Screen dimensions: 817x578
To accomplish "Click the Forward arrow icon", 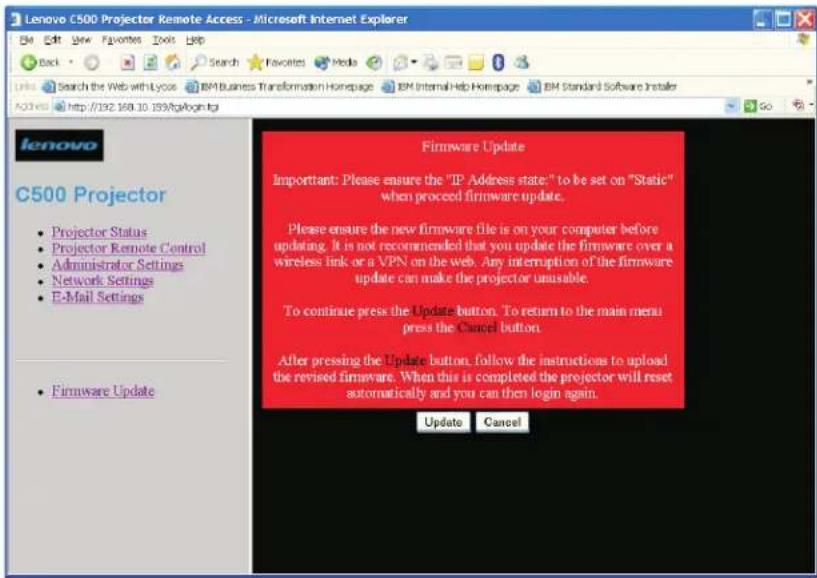I will [92, 63].
